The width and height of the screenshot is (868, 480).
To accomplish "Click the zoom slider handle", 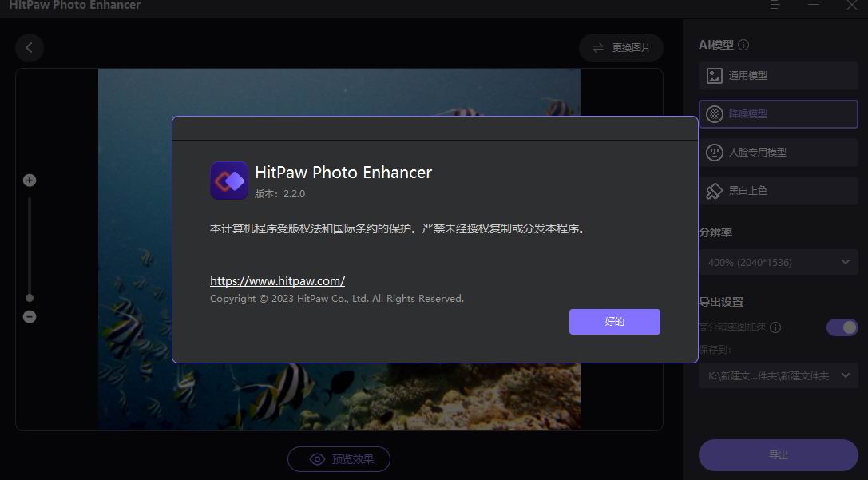I will click(30, 298).
